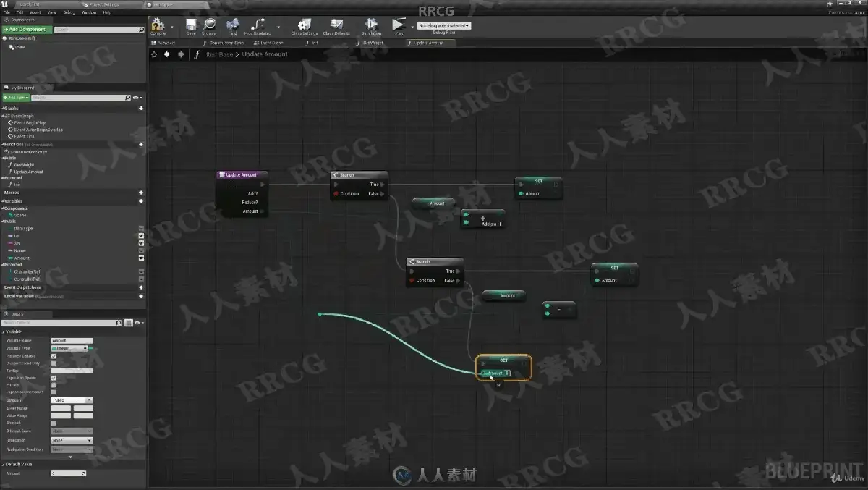Open the Window menu
Viewport: 868px width, 490px height.
(x=89, y=12)
